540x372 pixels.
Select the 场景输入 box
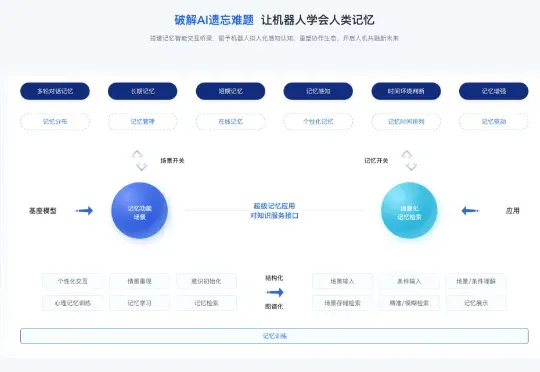pyautogui.click(x=342, y=281)
